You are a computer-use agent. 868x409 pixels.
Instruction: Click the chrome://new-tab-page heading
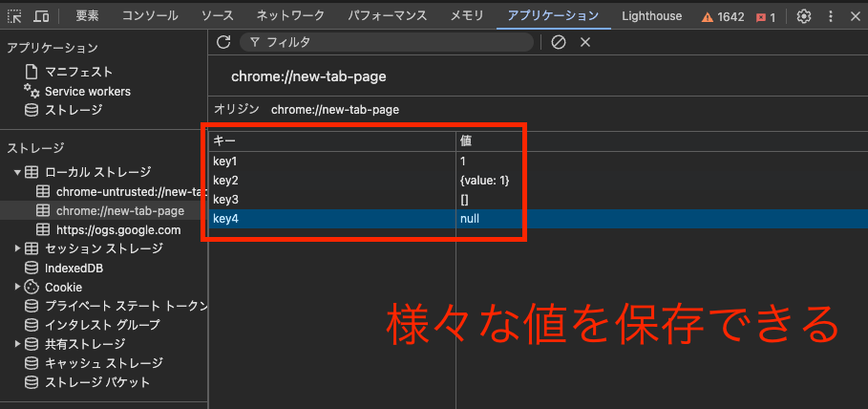308,76
